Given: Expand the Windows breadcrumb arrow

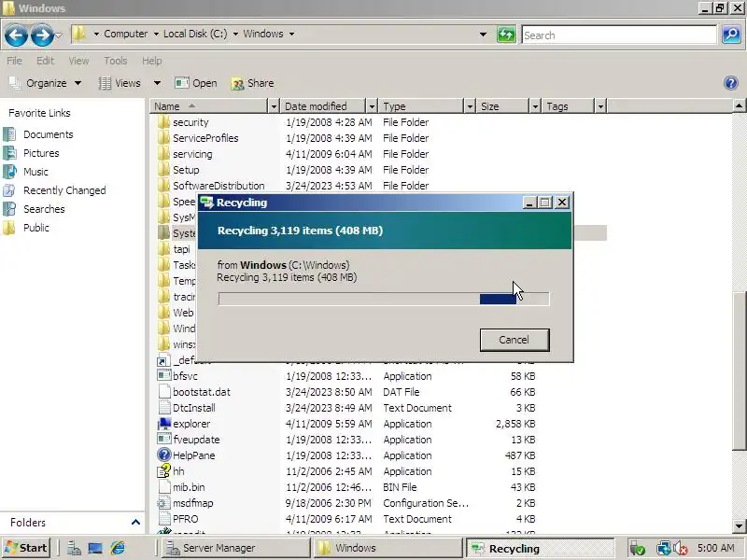Looking at the screenshot, I should click(291, 34).
